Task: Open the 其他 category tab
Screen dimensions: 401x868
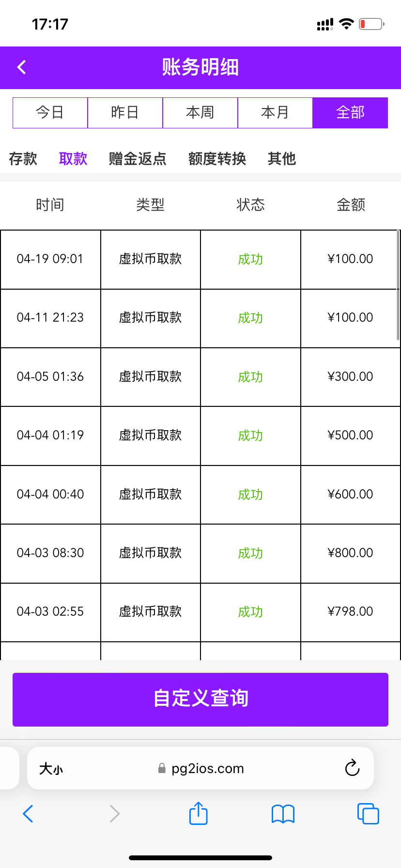Action: (281, 158)
